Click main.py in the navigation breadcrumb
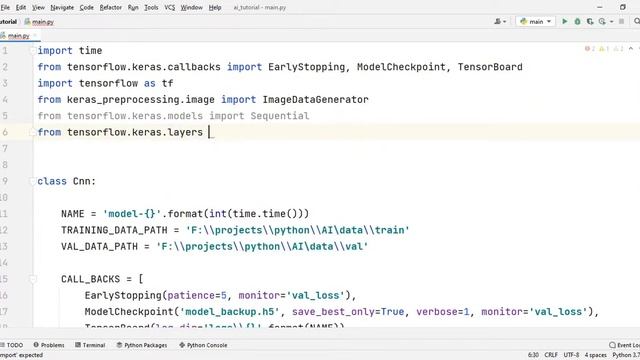The height and width of the screenshot is (360, 640). (39, 22)
